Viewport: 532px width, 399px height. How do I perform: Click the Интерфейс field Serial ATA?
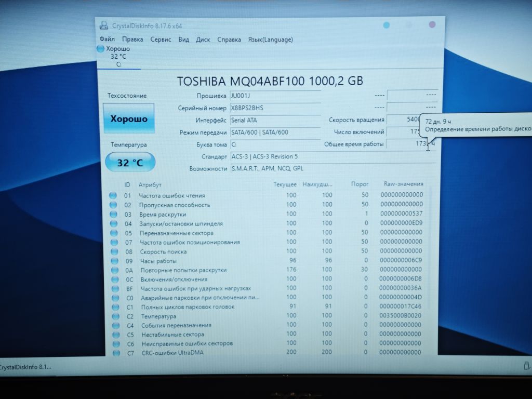click(x=275, y=120)
